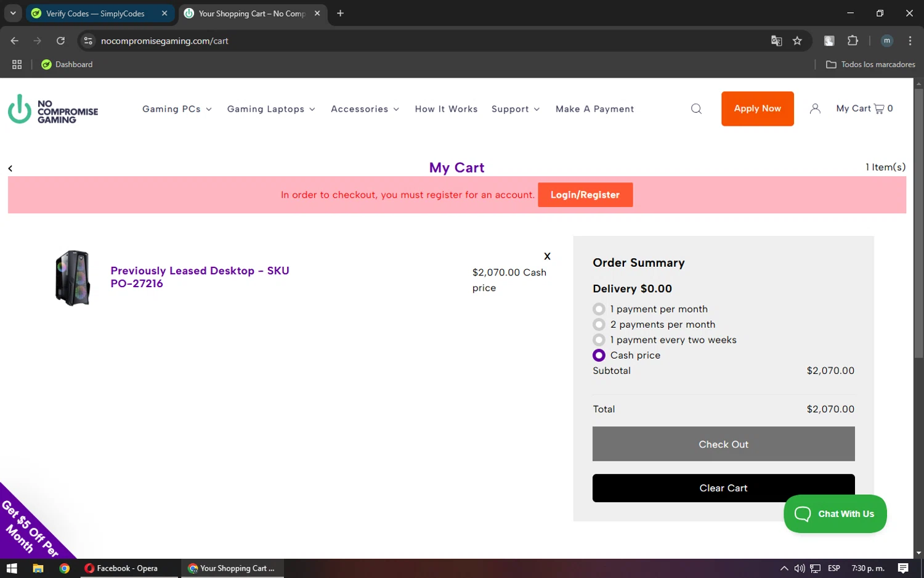Show hidden system tray icons
Screen dimensions: 924x578
click(784, 568)
